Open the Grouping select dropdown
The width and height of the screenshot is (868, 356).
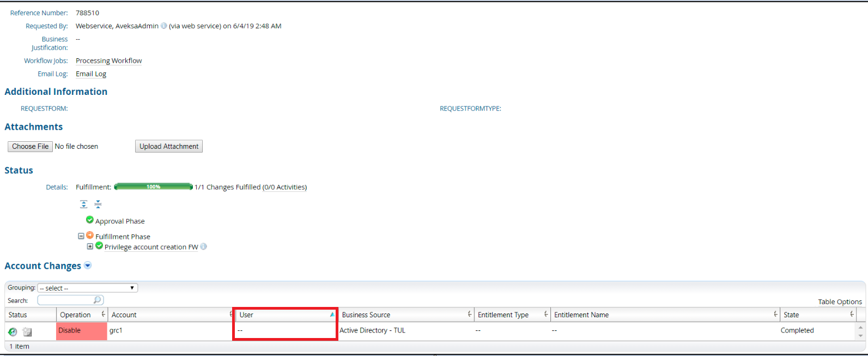pos(88,288)
